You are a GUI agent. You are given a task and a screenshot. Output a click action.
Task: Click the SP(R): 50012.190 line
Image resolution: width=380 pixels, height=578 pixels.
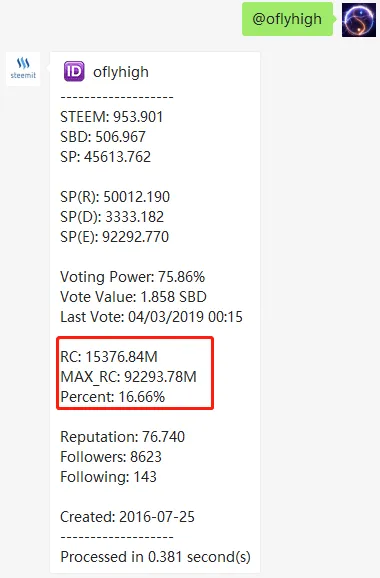point(115,197)
